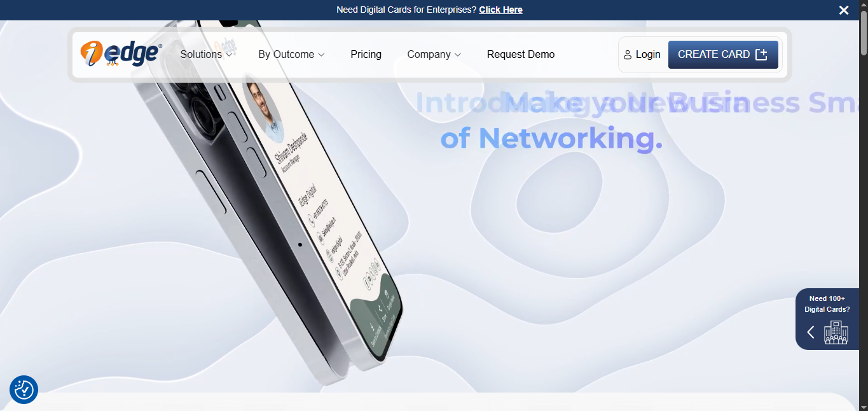
Task: Open the accessibility options widget
Action: pos(24,389)
